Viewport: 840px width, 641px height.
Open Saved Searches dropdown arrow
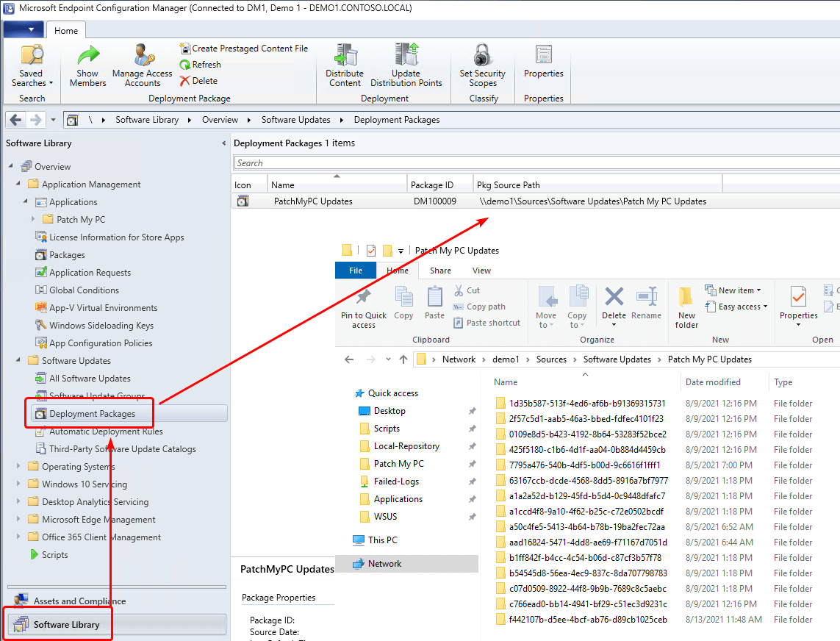click(x=51, y=83)
